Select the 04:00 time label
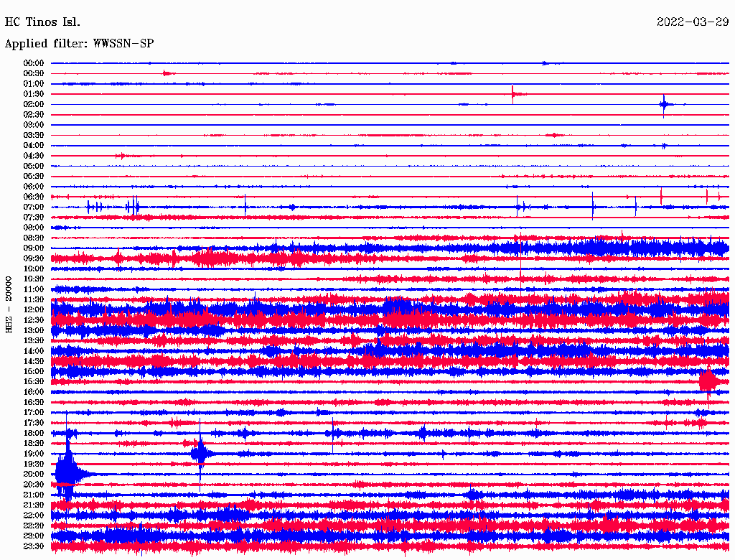The width and height of the screenshot is (735, 560). (34, 146)
